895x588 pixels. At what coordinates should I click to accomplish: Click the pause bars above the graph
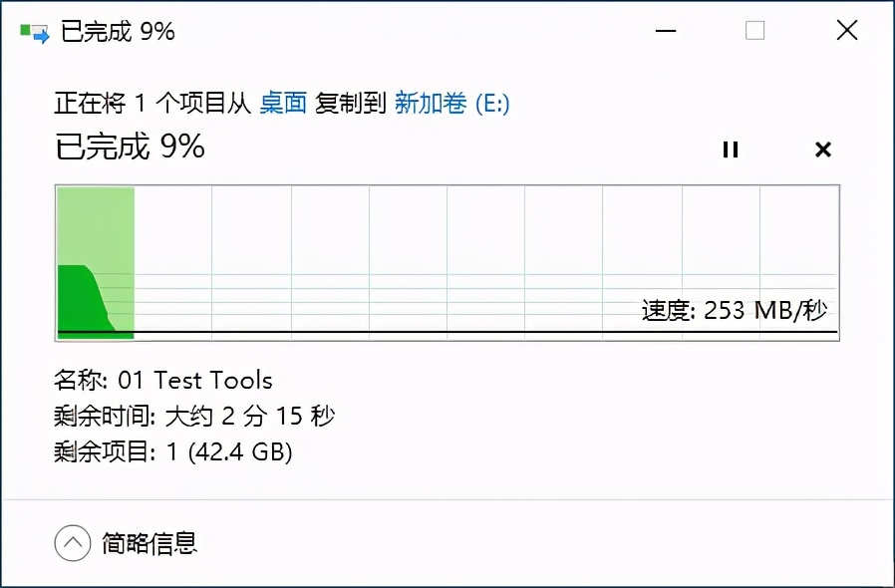coord(731,149)
